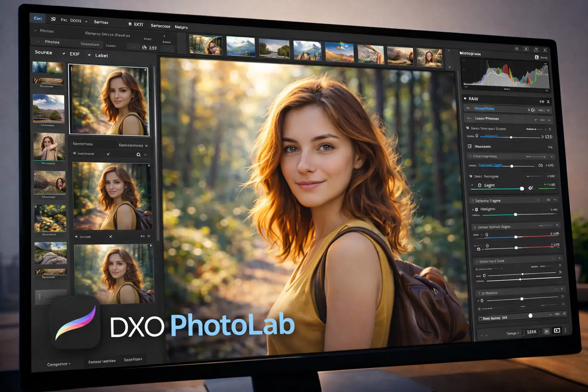Select the second Photos row
This screenshot has height=392, width=588.
pos(52,42)
